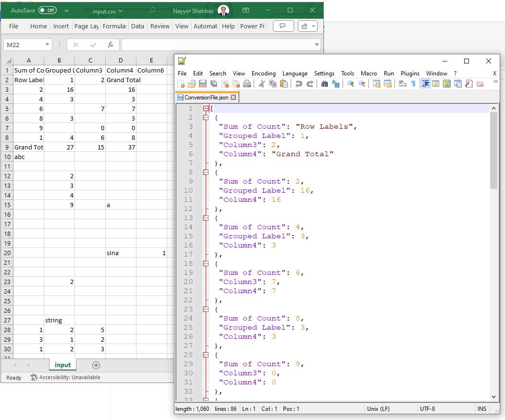Click the Zoom In magnifier icon
Screen dimensions: 505x420
pyautogui.click(x=351, y=84)
